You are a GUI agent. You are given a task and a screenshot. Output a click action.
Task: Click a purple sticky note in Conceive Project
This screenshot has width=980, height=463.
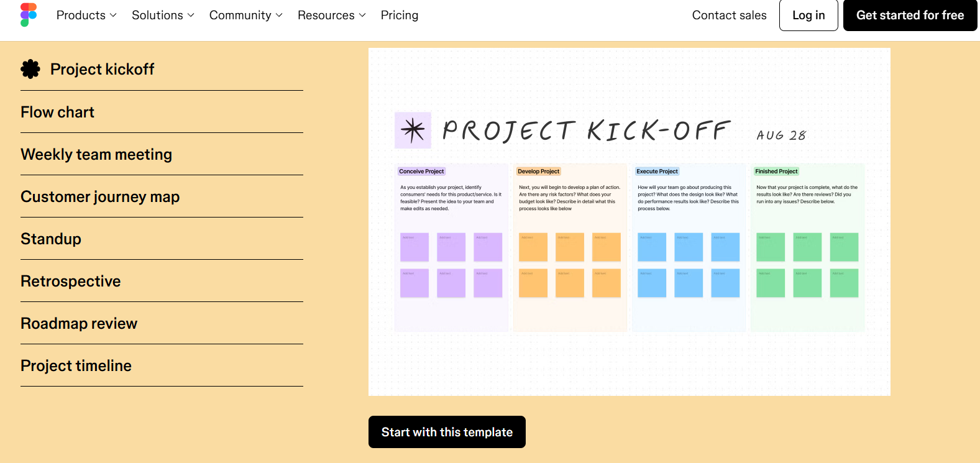pyautogui.click(x=414, y=247)
